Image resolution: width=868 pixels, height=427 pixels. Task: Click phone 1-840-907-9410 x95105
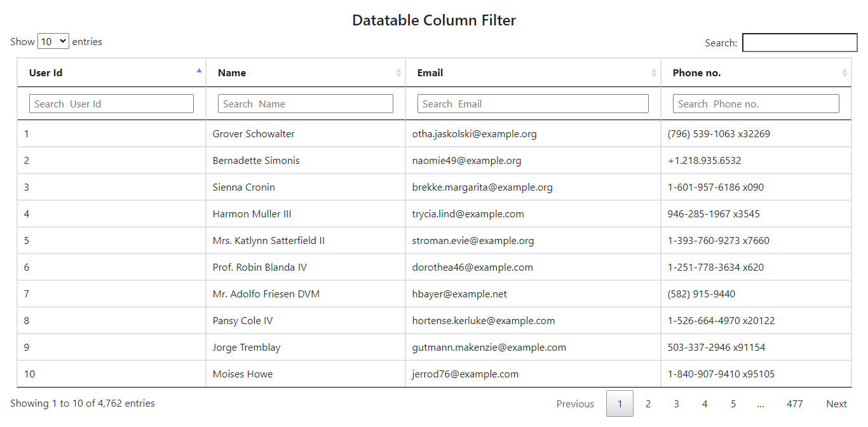[x=721, y=374]
